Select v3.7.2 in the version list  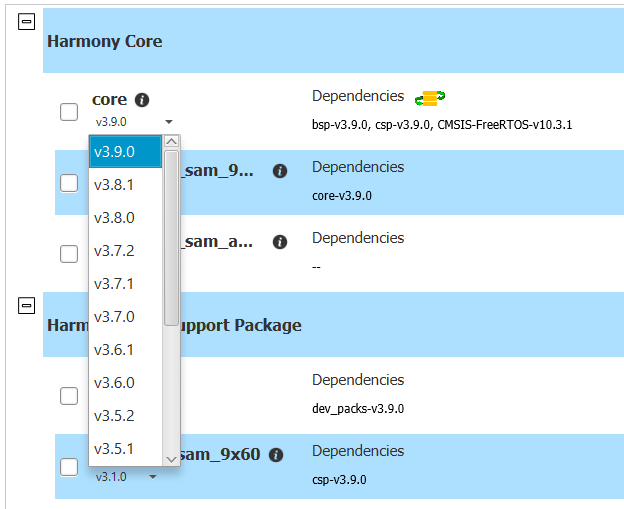coord(125,251)
